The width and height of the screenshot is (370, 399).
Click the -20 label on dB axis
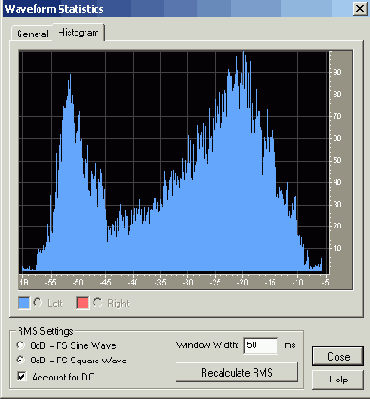(x=242, y=282)
